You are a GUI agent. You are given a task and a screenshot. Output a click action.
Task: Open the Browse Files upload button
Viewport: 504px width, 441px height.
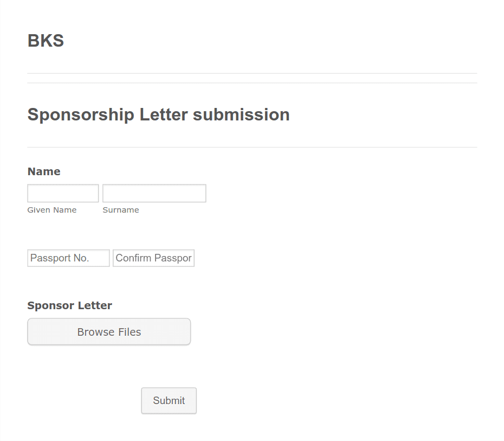click(x=109, y=332)
